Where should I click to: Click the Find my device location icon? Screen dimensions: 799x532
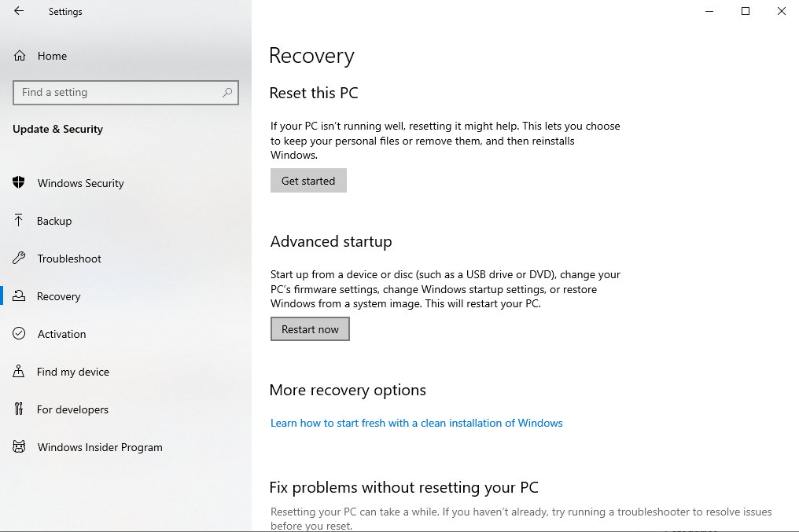click(18, 372)
